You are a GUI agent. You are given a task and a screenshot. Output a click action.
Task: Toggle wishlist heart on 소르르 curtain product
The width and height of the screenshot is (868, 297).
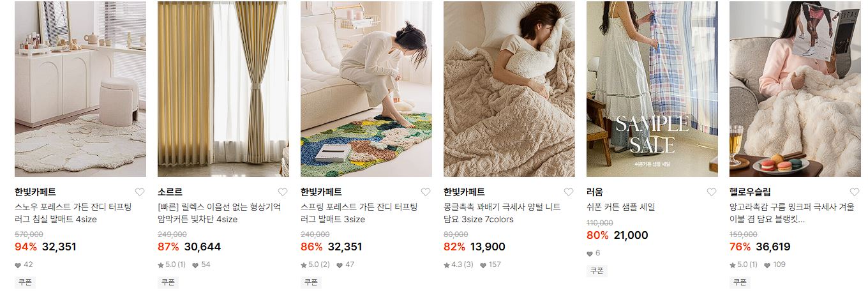(283, 192)
